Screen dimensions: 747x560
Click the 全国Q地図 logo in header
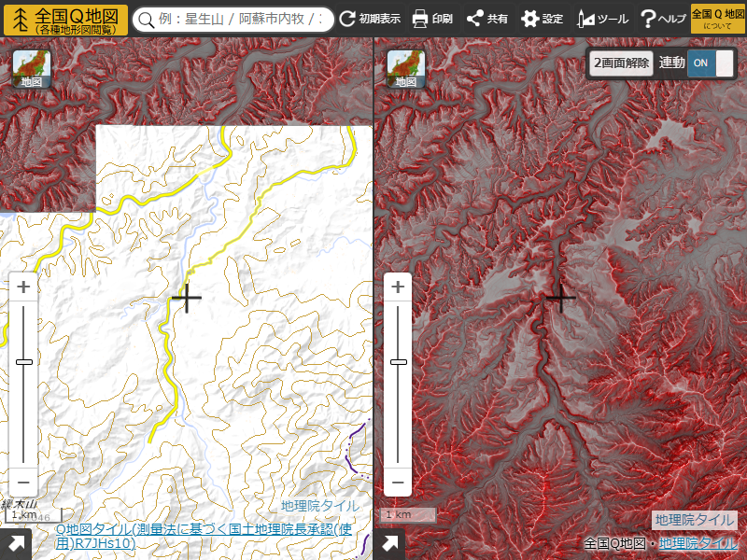tap(65, 19)
